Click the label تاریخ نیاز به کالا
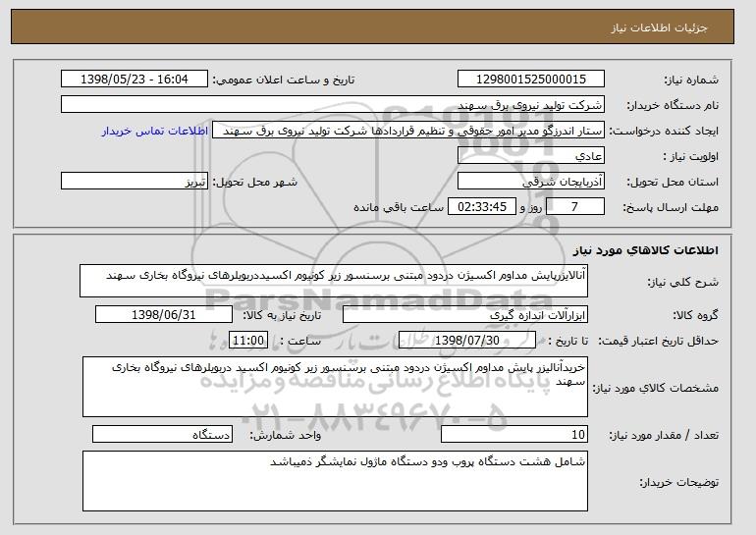 [x=282, y=316]
